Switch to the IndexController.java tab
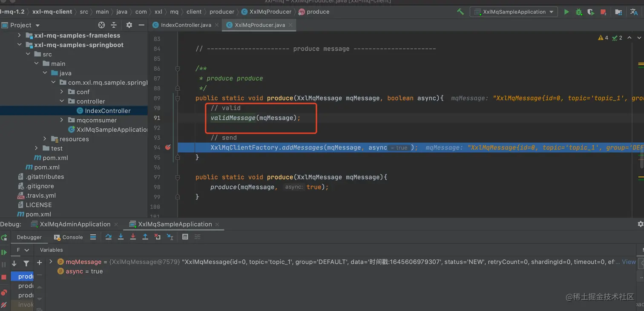The width and height of the screenshot is (644, 311). (x=186, y=25)
